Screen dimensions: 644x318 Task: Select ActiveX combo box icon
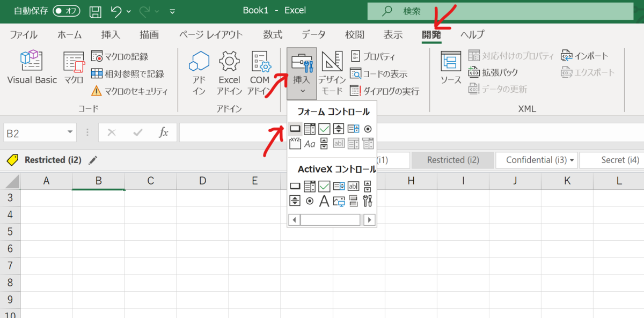[309, 186]
